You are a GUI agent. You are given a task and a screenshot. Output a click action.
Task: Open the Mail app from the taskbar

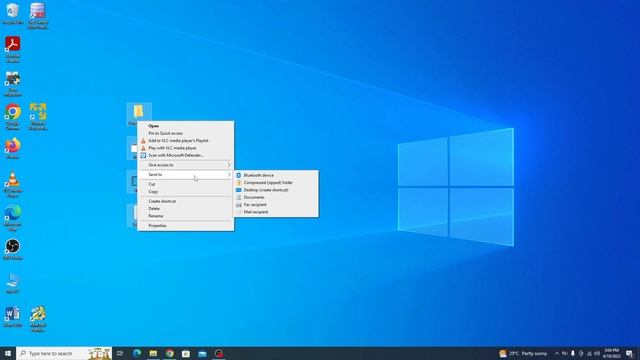tap(202, 353)
